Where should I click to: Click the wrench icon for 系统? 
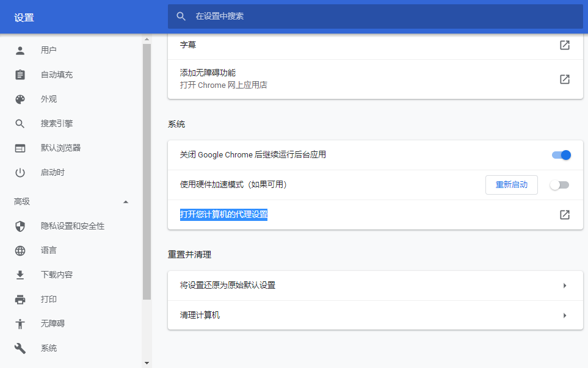(20, 348)
